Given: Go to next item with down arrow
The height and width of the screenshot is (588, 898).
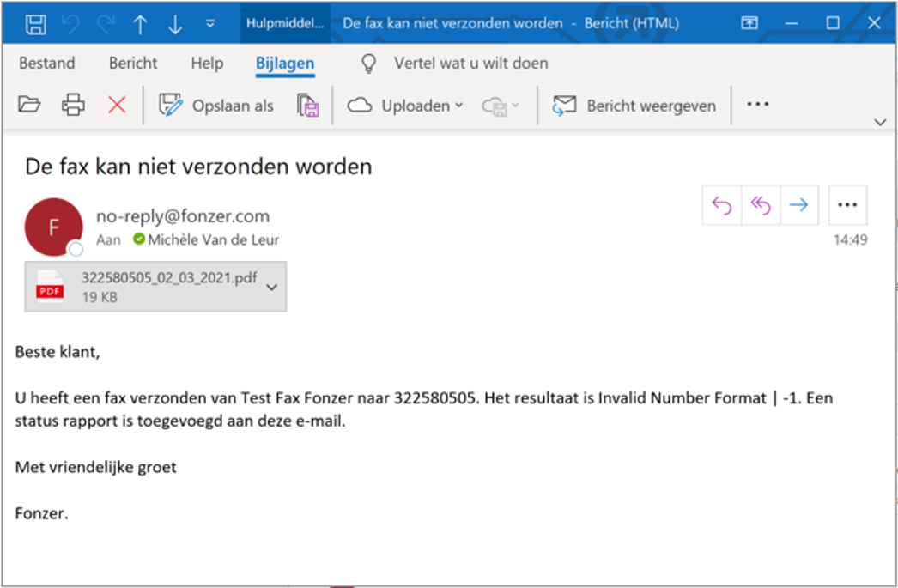Looking at the screenshot, I should pyautogui.click(x=175, y=25).
